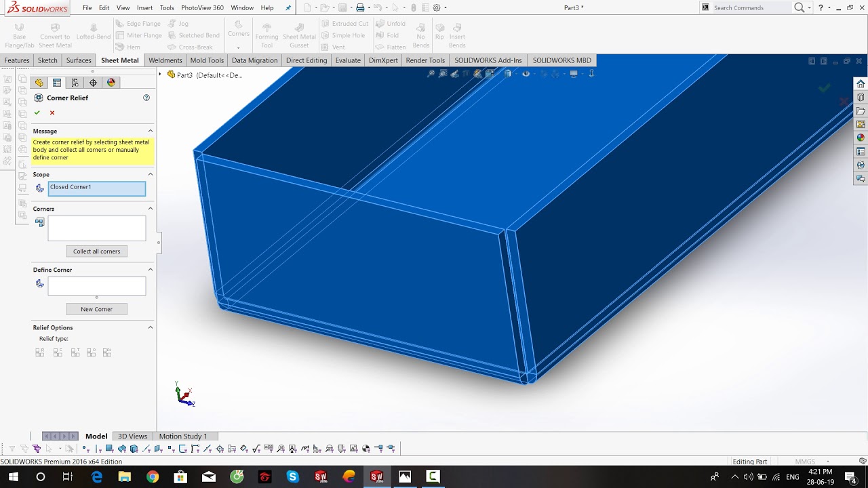Collapse the Relief Options section
The width and height of the screenshot is (868, 488).
tap(151, 327)
